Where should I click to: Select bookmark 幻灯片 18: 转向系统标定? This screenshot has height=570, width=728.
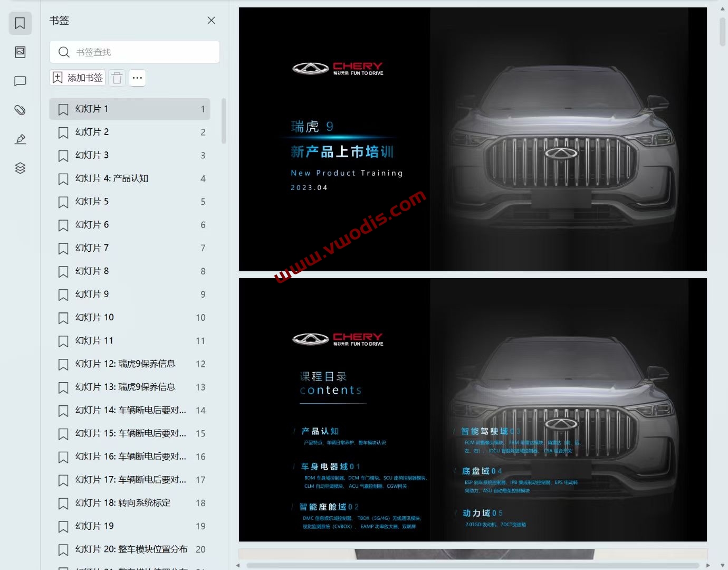(x=130, y=503)
